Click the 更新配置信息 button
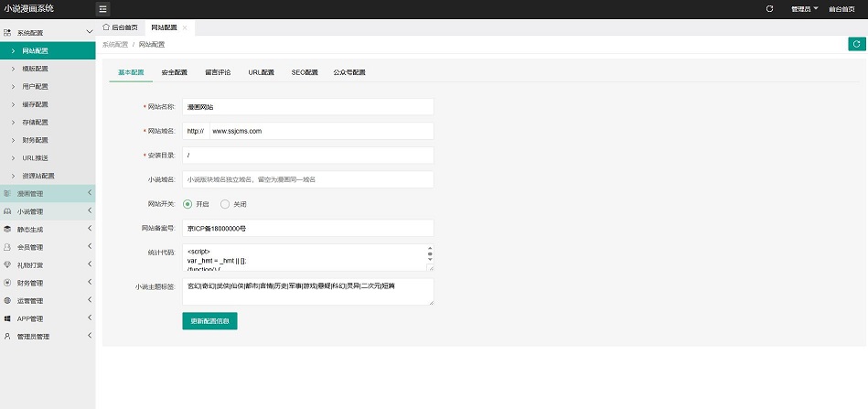 coord(209,321)
